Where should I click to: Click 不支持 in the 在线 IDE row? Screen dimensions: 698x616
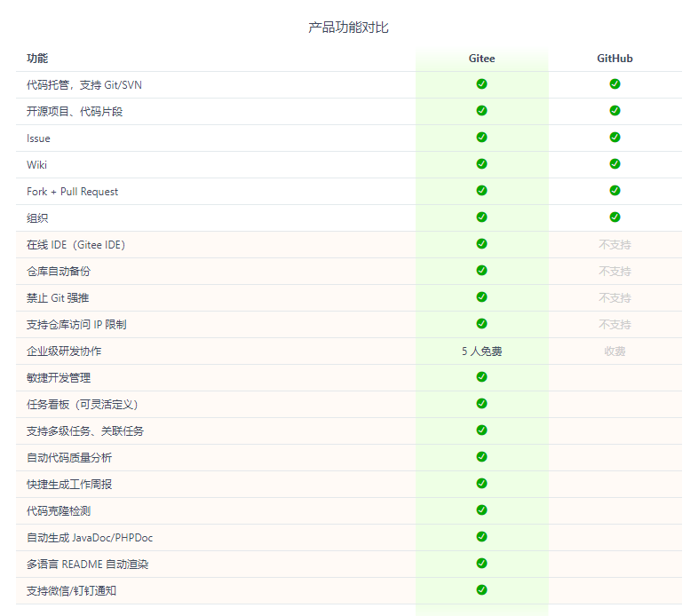click(x=615, y=244)
